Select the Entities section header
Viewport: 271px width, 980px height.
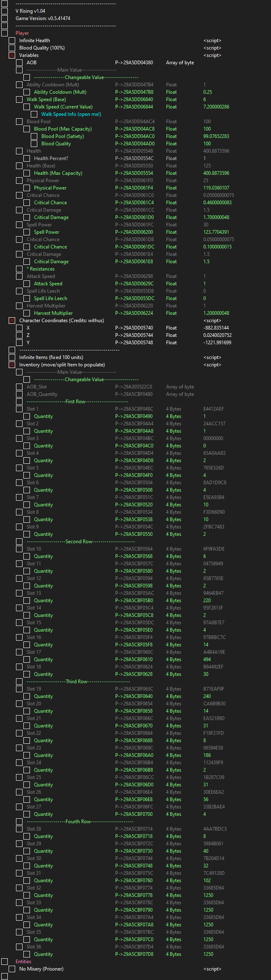point(23,962)
